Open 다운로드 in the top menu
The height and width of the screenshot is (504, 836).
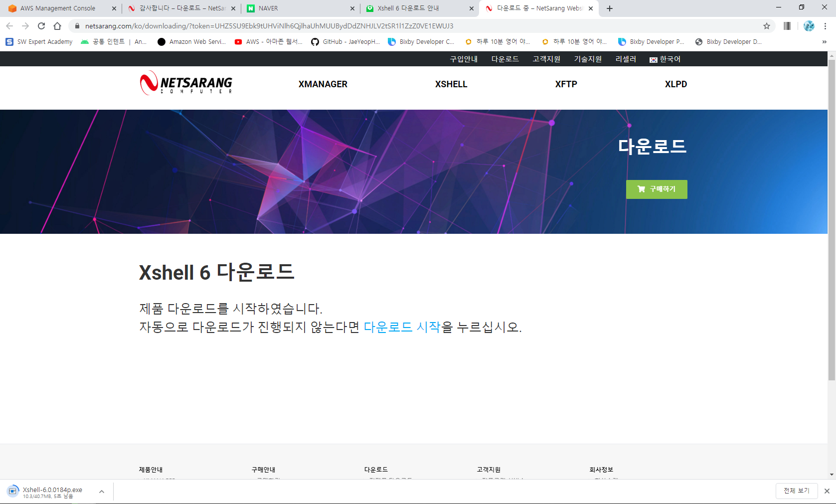(x=505, y=59)
